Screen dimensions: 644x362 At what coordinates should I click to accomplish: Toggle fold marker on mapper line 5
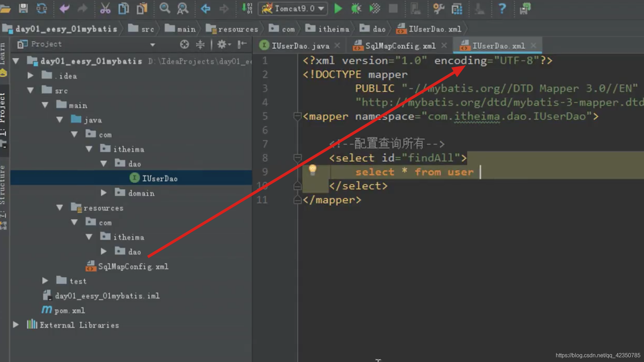click(297, 116)
